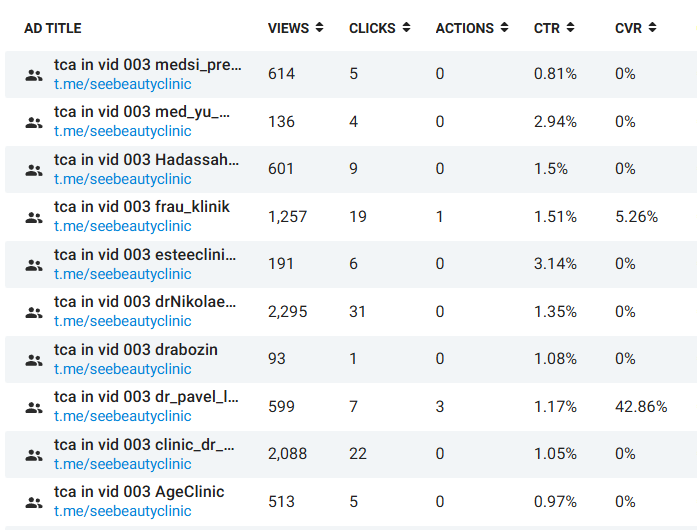Open ad titled tca in vid 003 drabozin

[136, 349]
